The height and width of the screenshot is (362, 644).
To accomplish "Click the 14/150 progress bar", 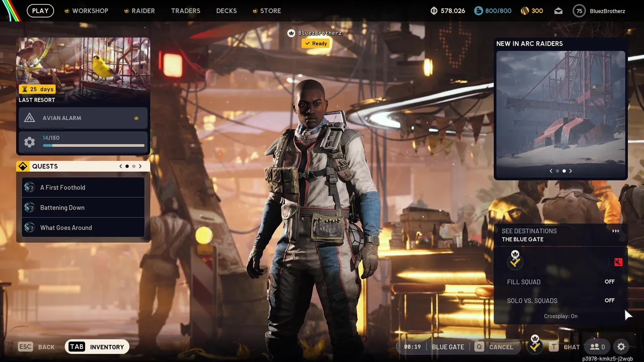I will pos(94,146).
